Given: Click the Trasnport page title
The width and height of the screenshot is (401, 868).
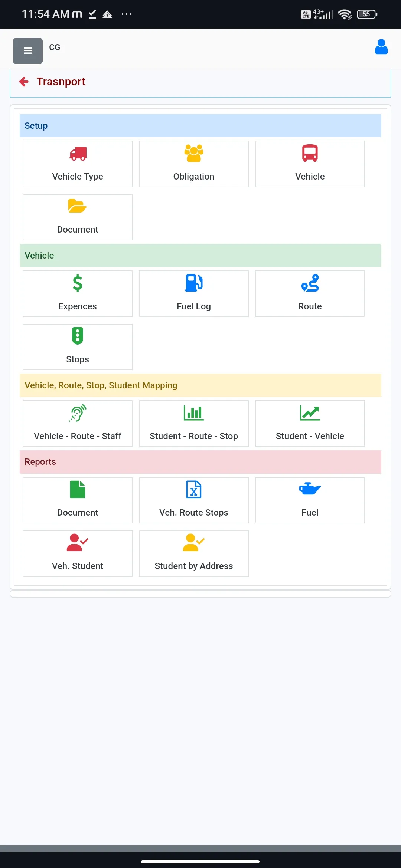Looking at the screenshot, I should [x=61, y=82].
